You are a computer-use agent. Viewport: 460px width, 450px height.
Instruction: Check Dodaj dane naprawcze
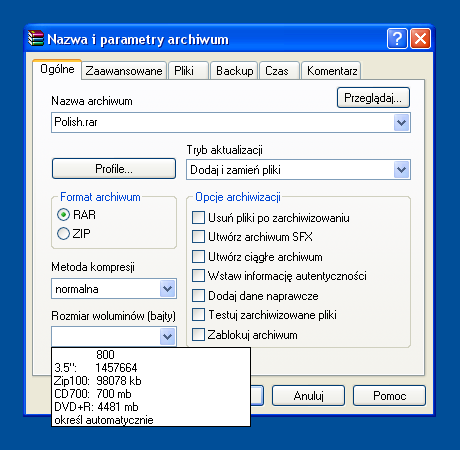click(198, 296)
